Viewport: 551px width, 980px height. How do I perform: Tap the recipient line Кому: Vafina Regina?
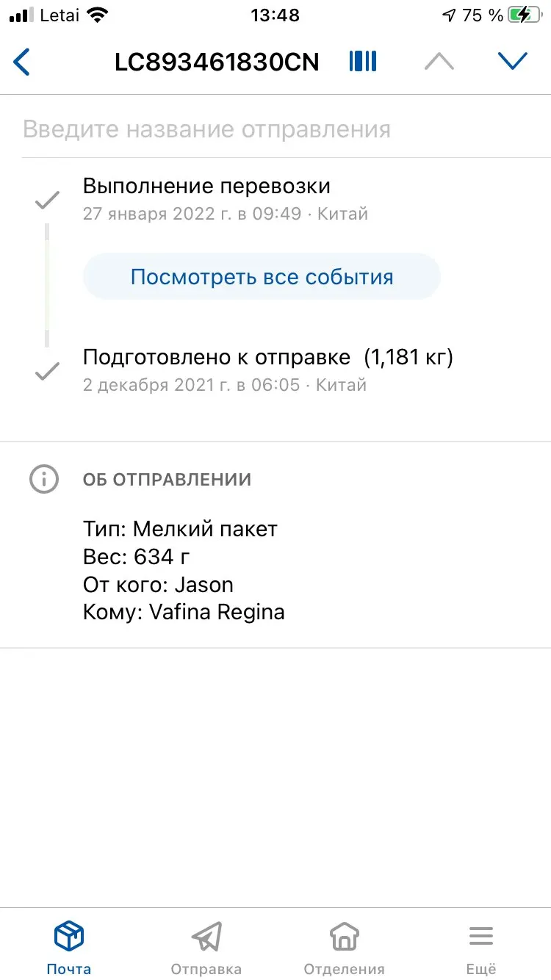tap(184, 612)
